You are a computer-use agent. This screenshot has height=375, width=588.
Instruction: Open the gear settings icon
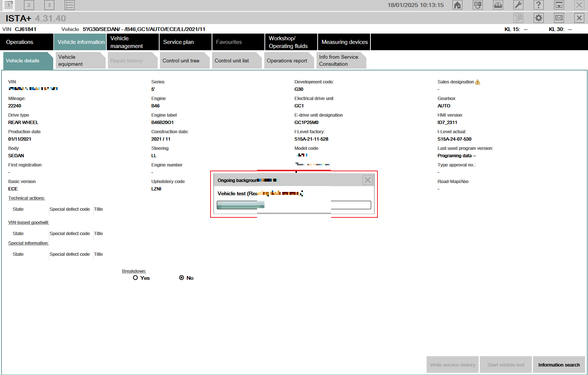click(x=539, y=18)
